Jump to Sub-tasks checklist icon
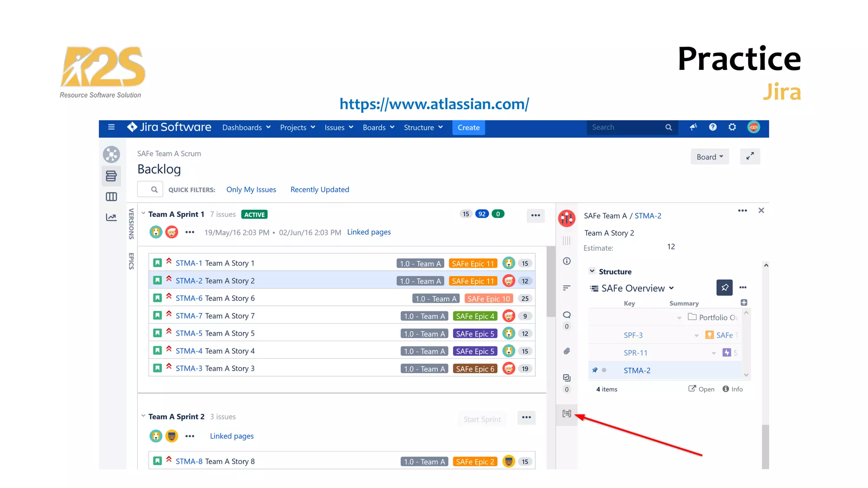Screen dimensions: 868x488 click(x=567, y=378)
